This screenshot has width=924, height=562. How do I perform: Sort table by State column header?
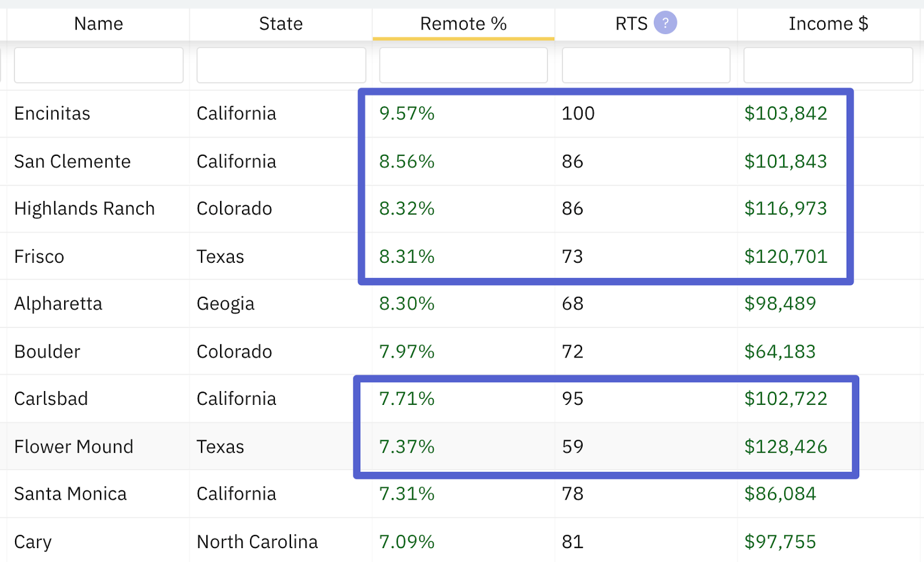pos(281,24)
